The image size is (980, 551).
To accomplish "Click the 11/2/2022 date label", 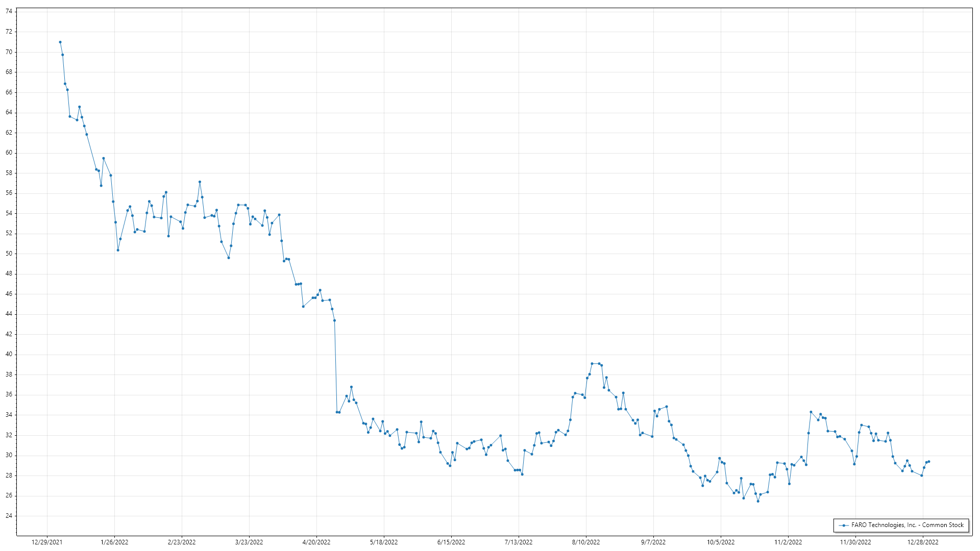I will (x=788, y=542).
